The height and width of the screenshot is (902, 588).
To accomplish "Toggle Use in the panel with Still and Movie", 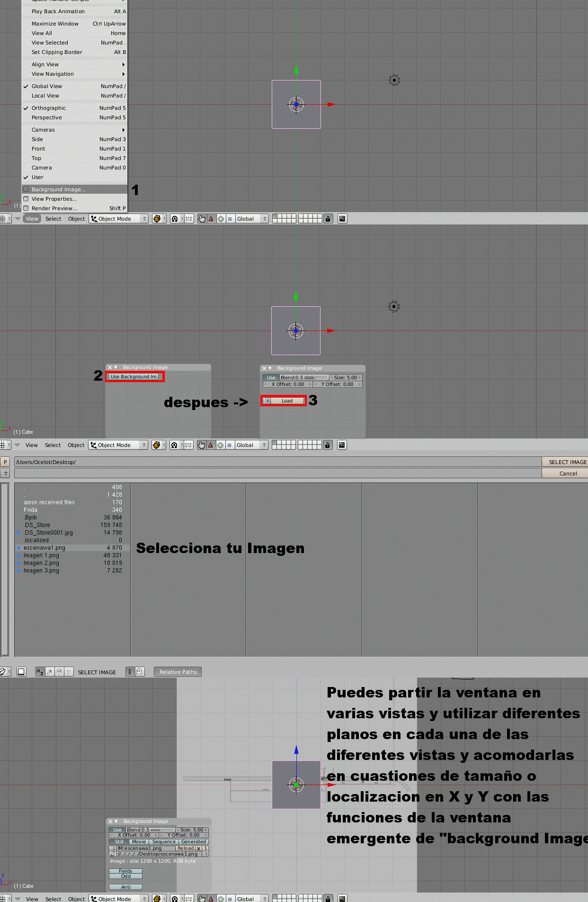I will click(x=117, y=830).
